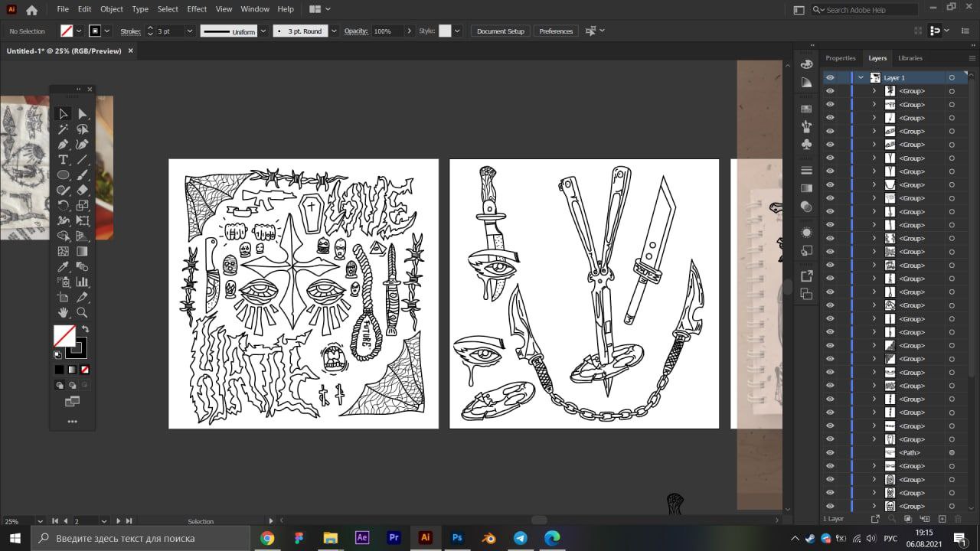The height and width of the screenshot is (551, 980).
Task: Select the Shape Builder tool
Action: click(x=64, y=236)
